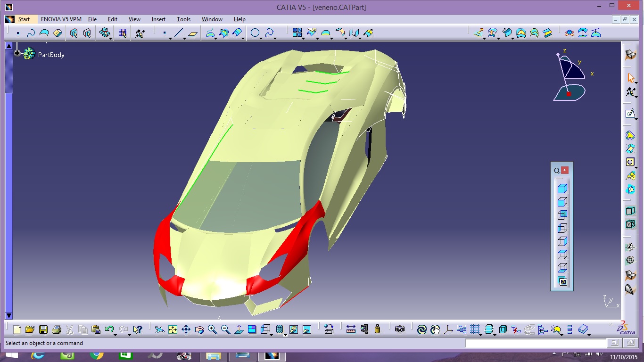The height and width of the screenshot is (362, 644).
Task: Click the Undo arrow icon
Action: (x=109, y=329)
